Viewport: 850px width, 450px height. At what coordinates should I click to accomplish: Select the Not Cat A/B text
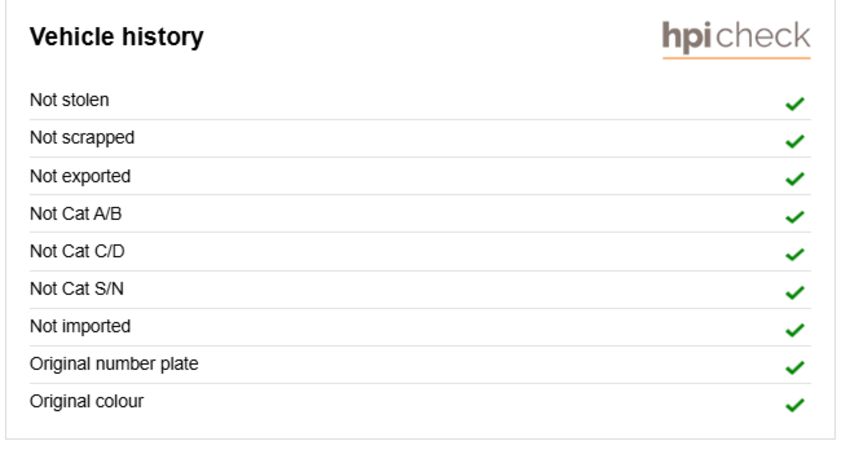coord(76,214)
